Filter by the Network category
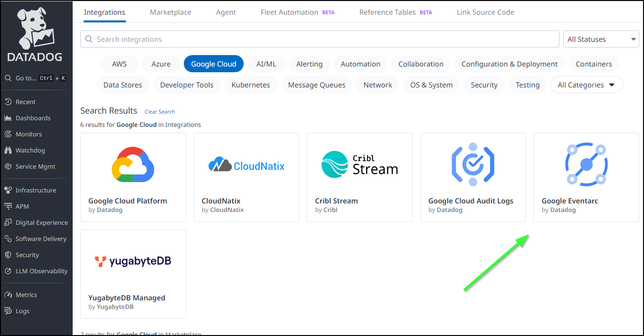Image resolution: width=644 pixels, height=336 pixels. (x=378, y=85)
